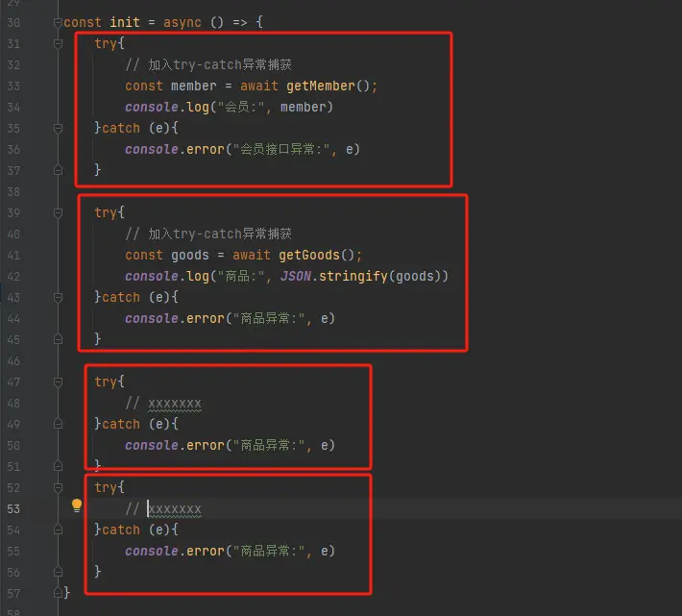This screenshot has width=682, height=616.
Task: Click the await keyword on line 33
Action: click(x=259, y=86)
